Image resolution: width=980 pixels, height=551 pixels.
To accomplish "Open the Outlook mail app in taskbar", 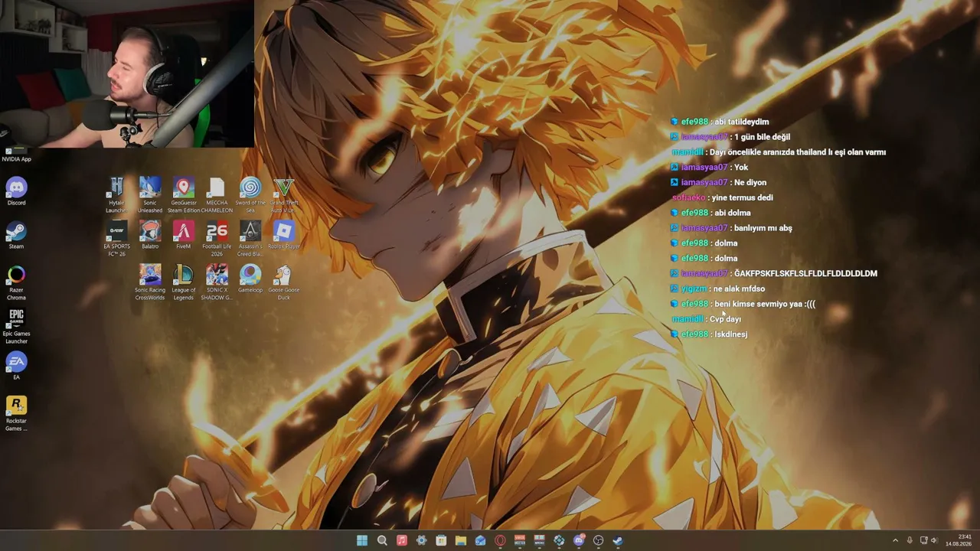I will click(x=480, y=540).
